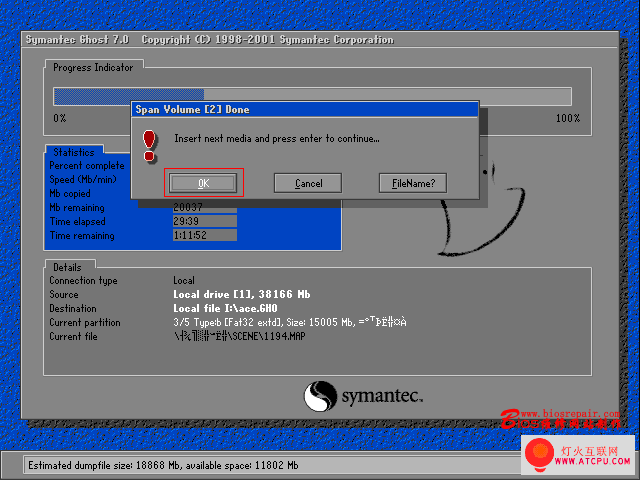Click the 100% progress label
Image resolution: width=640 pixels, height=480 pixels.
tap(568, 118)
